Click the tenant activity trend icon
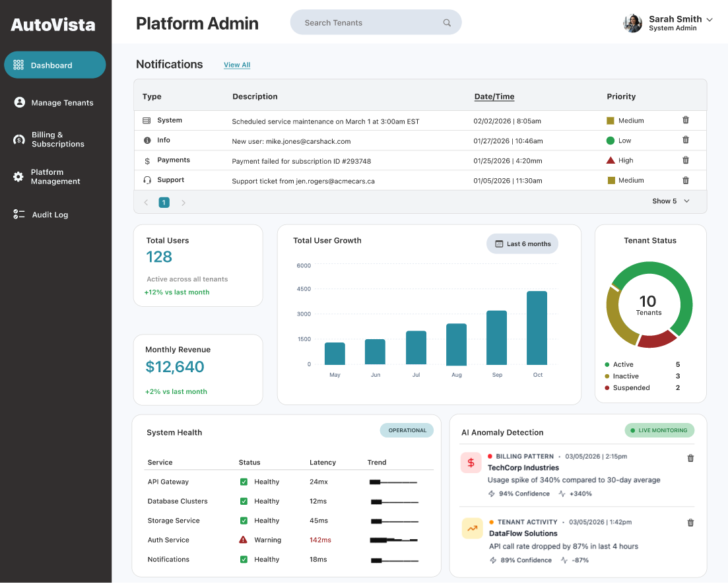This screenshot has height=584, width=728. (472, 528)
